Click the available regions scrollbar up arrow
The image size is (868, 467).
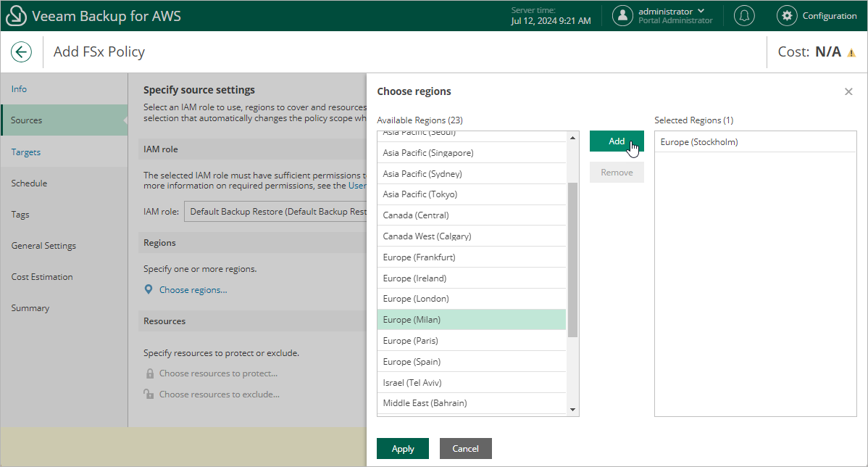click(x=573, y=137)
